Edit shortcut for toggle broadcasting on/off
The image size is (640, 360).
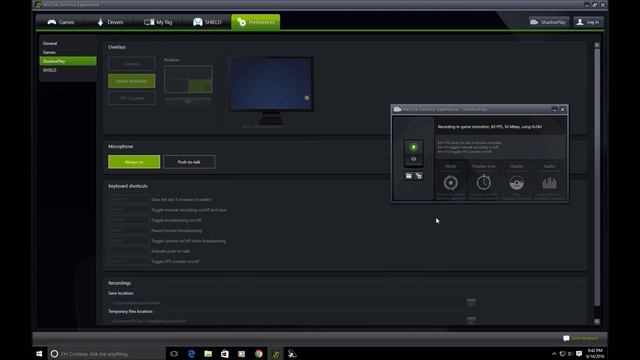coord(129,220)
